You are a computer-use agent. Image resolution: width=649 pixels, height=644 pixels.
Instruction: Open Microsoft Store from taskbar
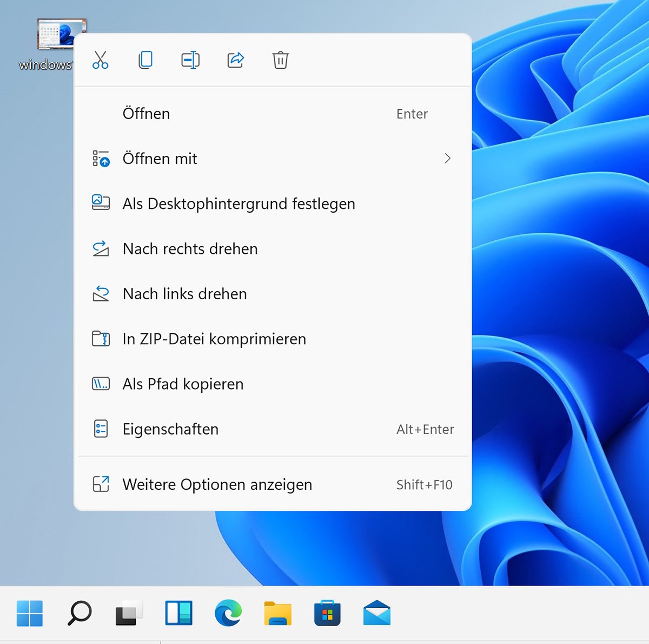pos(328,613)
